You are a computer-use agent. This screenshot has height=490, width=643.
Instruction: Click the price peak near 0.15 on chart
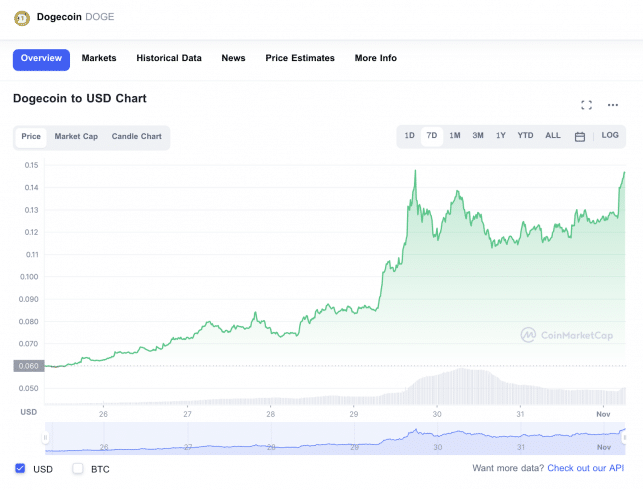415,171
